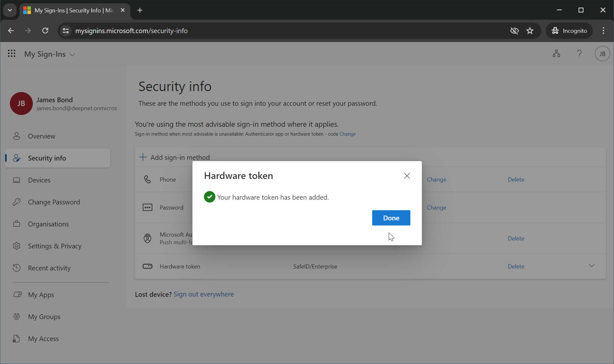Viewport: 614px width, 364px height.
Task: Go to Devices in sidebar
Action: click(39, 180)
